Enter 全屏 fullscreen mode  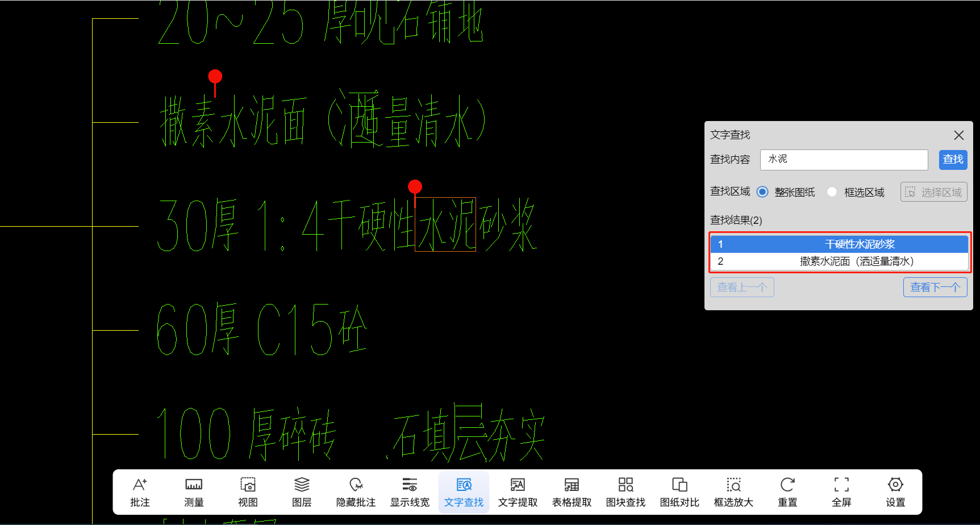tap(841, 492)
